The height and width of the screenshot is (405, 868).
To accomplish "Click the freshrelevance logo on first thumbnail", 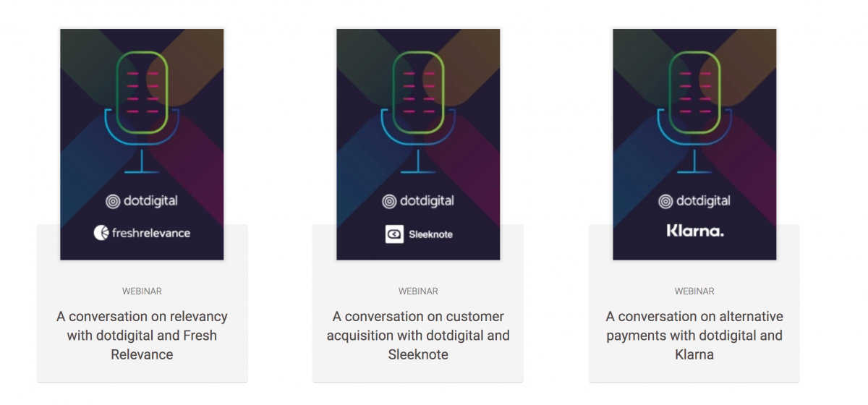I will coord(142,233).
